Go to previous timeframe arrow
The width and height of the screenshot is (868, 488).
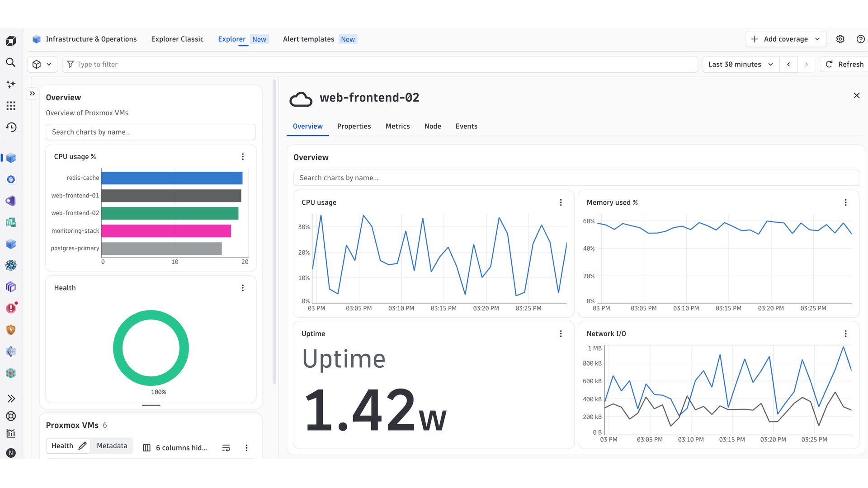click(788, 64)
